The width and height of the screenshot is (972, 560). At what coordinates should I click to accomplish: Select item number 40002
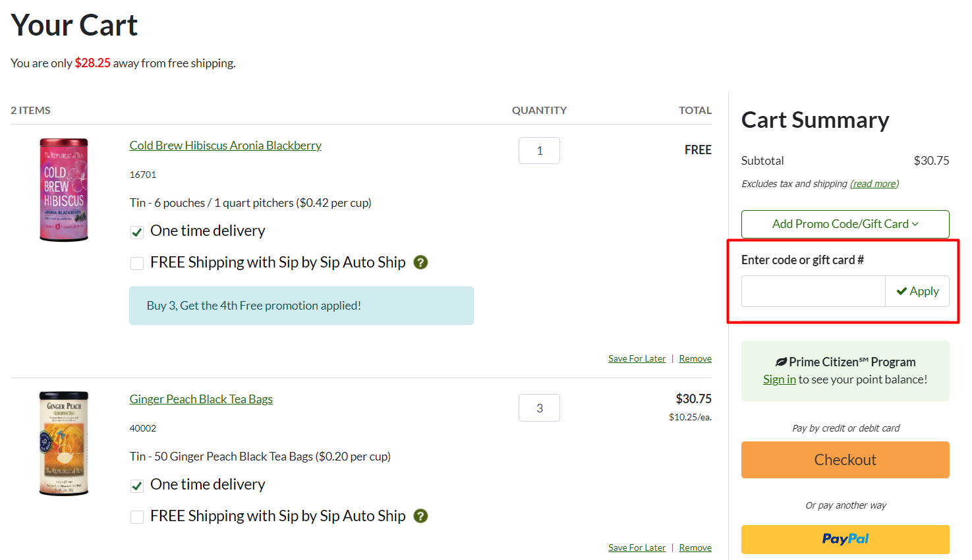(143, 428)
